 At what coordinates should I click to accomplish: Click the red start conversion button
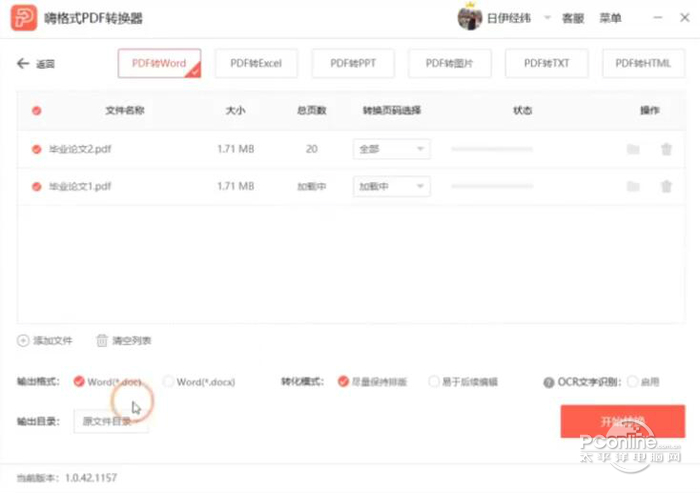[623, 421]
